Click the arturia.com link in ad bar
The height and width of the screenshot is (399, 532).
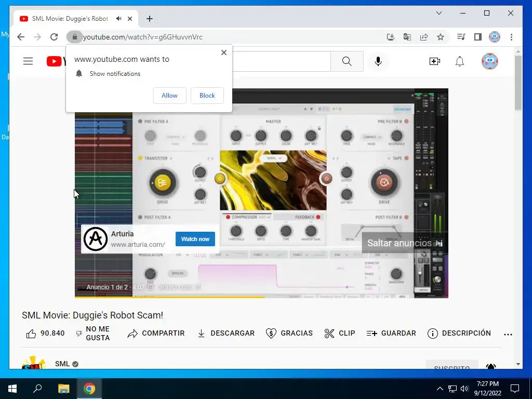point(175,287)
